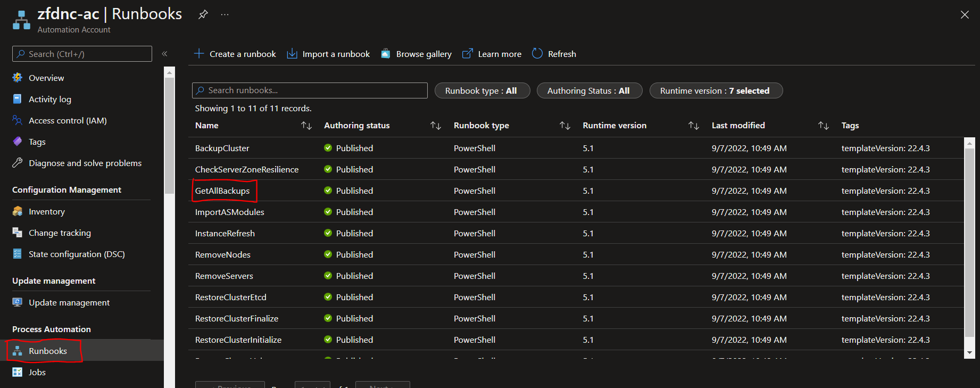Viewport: 980px width, 388px height.
Task: Click the Refresh circular arrow icon
Action: tap(537, 54)
